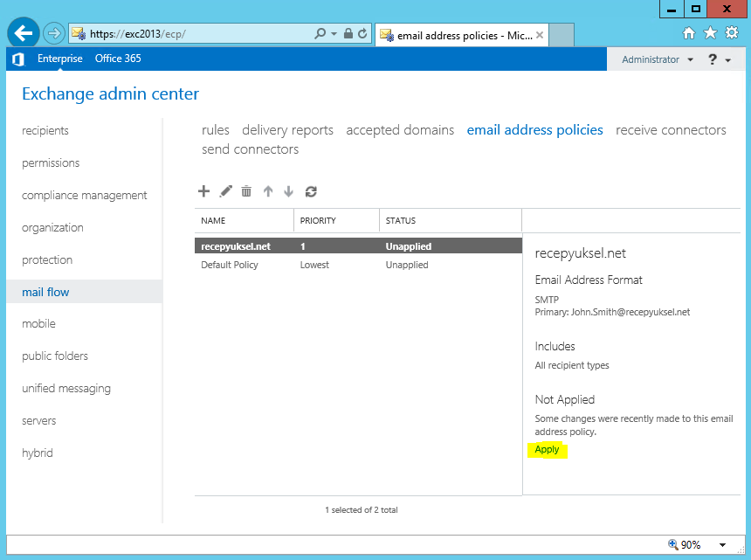Click the add new policy plus icon
This screenshot has width=751, height=560.
[204, 191]
